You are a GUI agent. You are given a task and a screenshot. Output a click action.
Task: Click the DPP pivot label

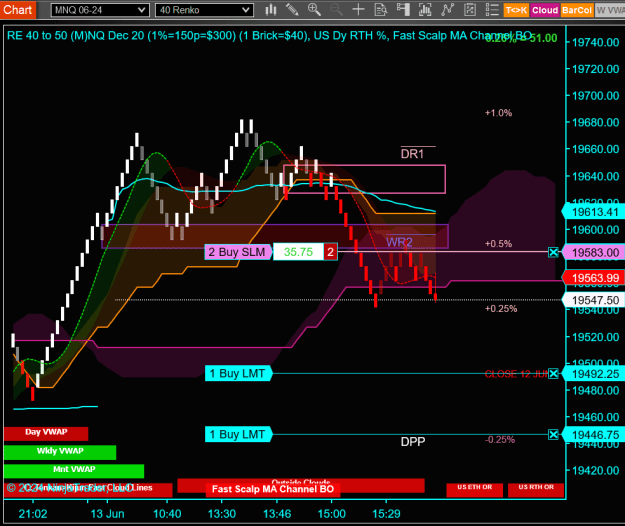click(413, 442)
